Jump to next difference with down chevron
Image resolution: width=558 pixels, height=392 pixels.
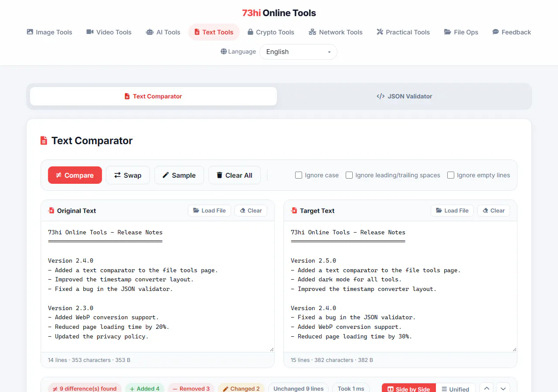(503, 389)
